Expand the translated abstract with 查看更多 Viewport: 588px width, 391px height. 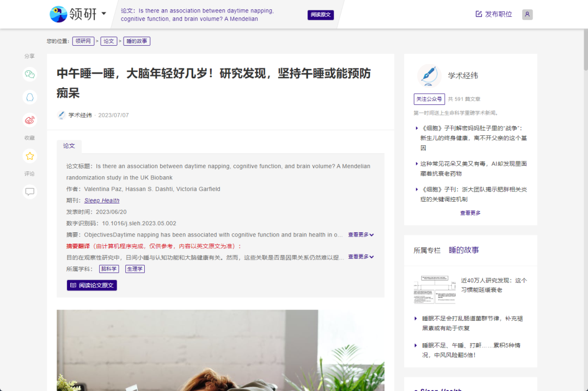pyautogui.click(x=361, y=257)
